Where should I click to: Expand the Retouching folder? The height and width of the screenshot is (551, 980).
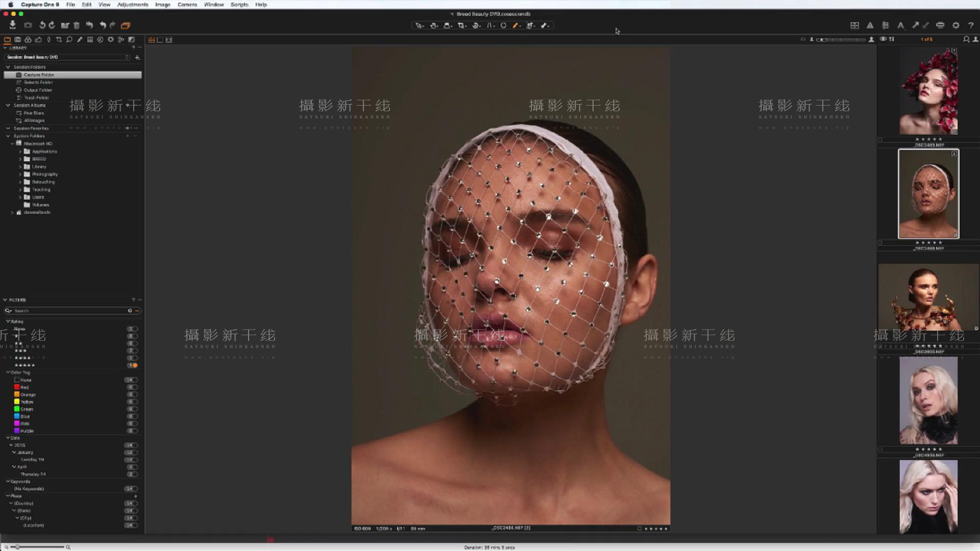click(20, 182)
